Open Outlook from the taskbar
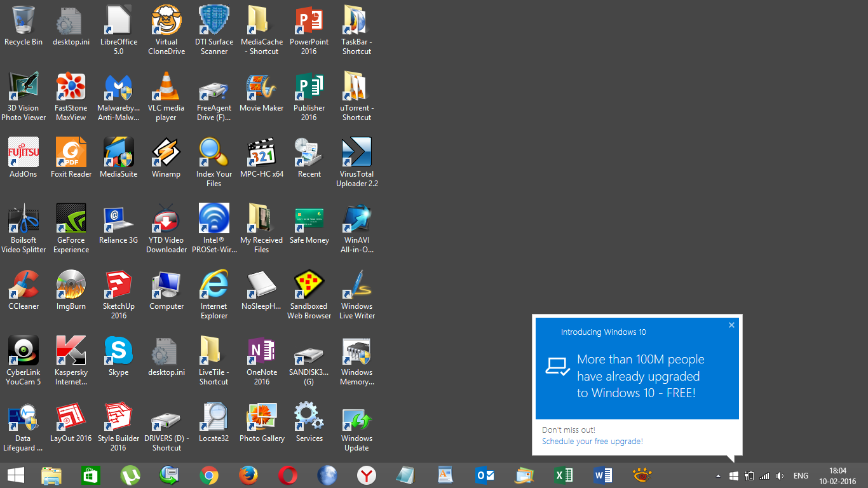 pos(485,475)
